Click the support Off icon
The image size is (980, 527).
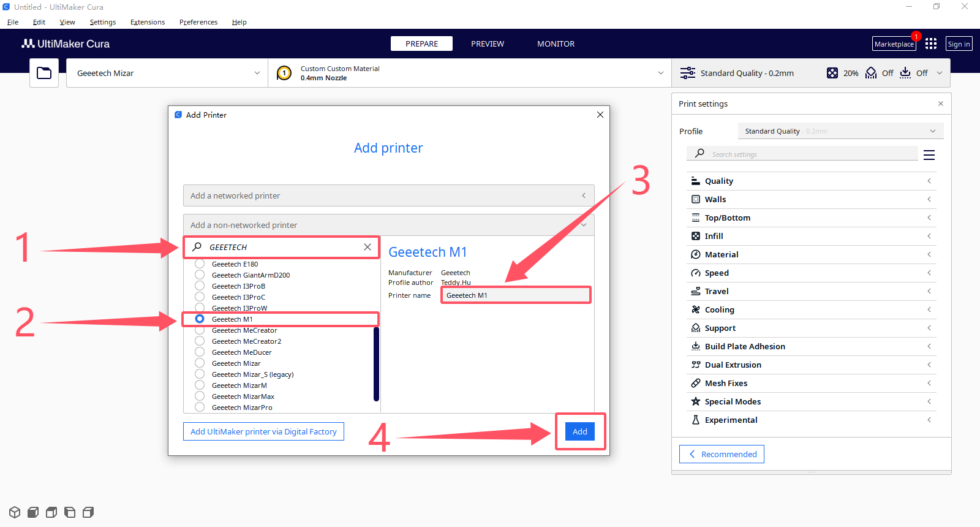(x=871, y=73)
